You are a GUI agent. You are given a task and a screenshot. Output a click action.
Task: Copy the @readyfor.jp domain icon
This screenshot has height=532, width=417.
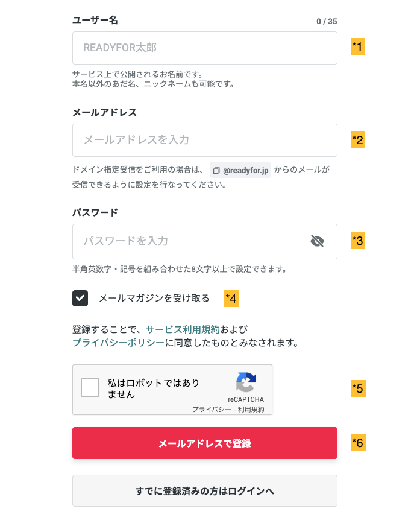tap(216, 171)
